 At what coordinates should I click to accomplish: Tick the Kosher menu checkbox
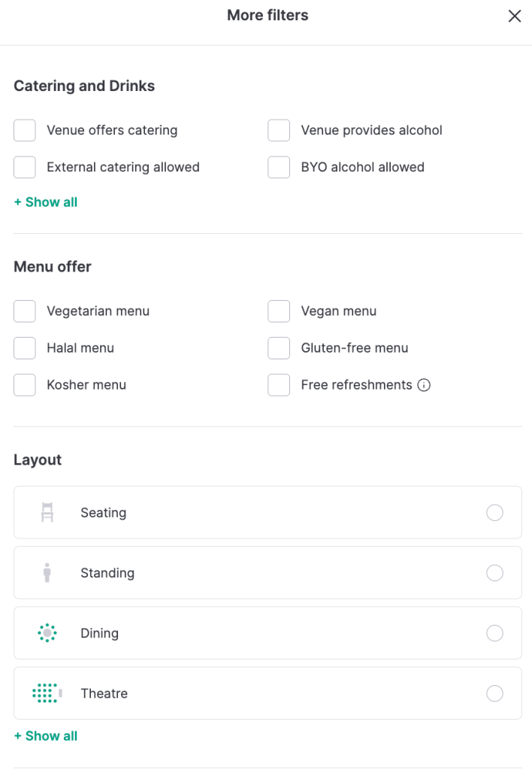25,385
